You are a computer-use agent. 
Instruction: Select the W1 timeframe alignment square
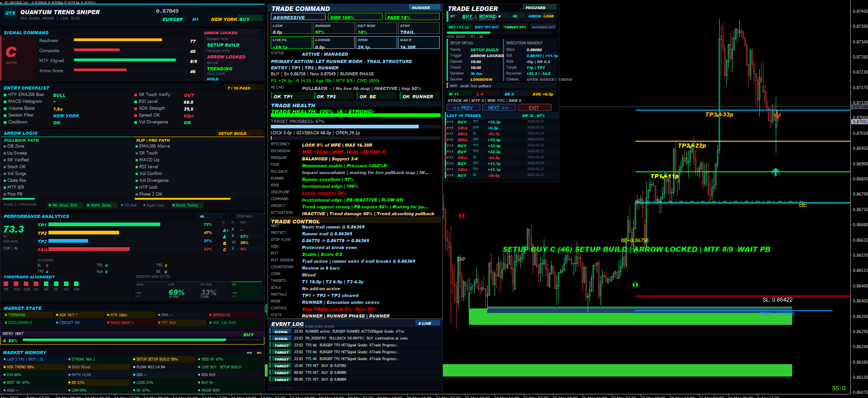[x=66, y=284]
